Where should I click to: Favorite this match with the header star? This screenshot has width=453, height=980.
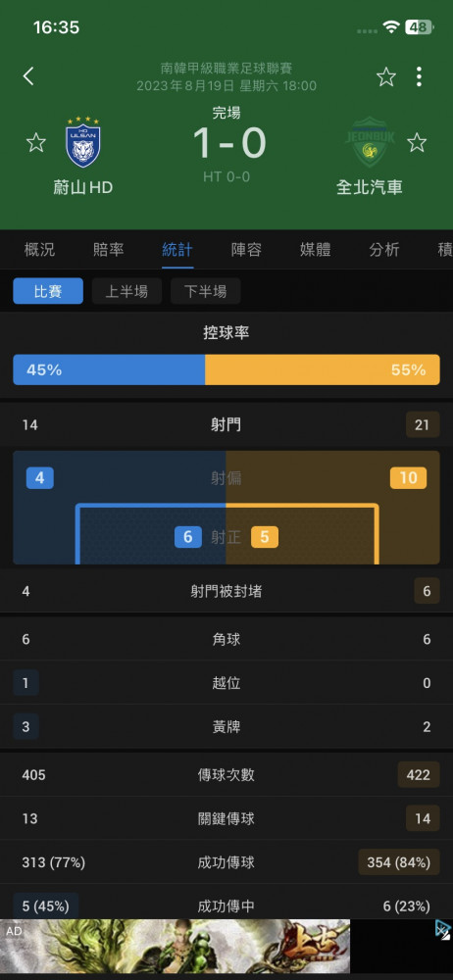[386, 76]
